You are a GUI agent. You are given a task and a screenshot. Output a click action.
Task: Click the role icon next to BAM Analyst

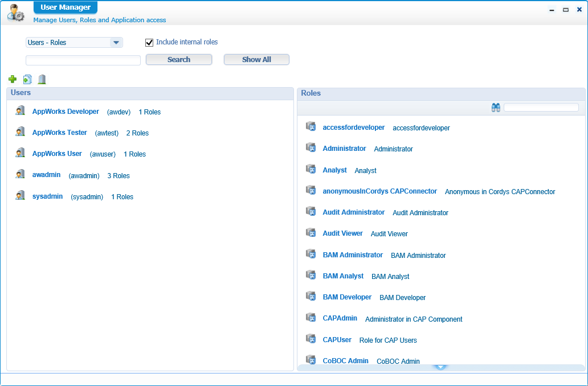(x=311, y=274)
